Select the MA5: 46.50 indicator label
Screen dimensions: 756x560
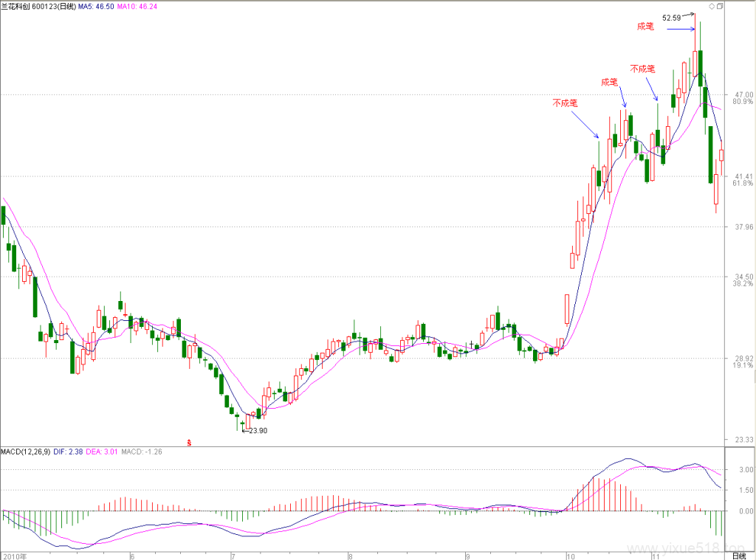click(x=97, y=6)
